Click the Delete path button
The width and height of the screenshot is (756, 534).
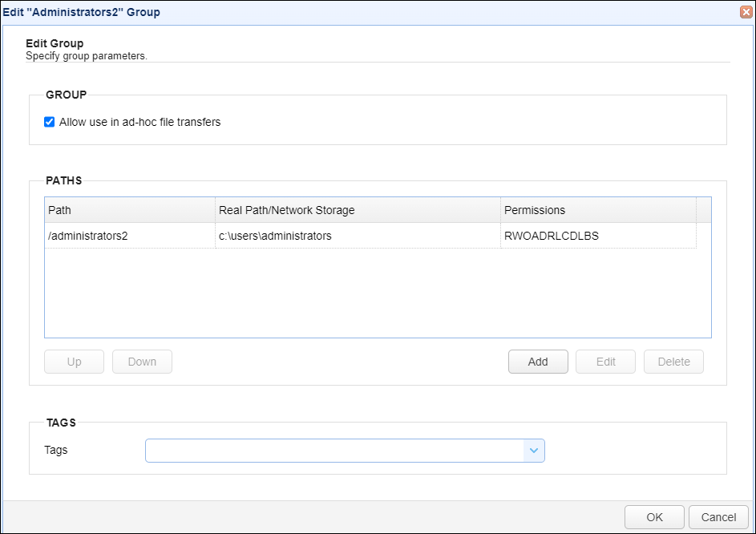[x=673, y=362]
